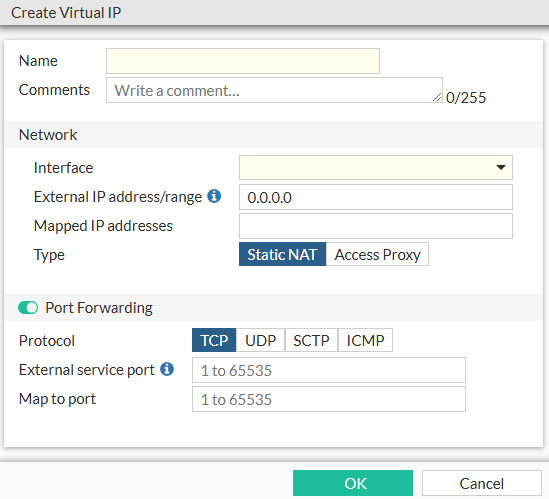
Task: Click info icon beside External IP address/range
Action: (x=214, y=196)
